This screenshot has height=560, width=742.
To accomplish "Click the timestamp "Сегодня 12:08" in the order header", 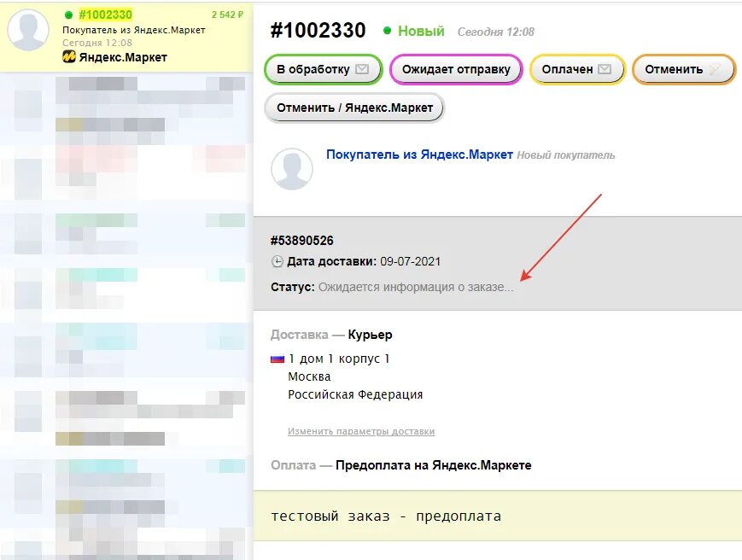I will point(495,32).
